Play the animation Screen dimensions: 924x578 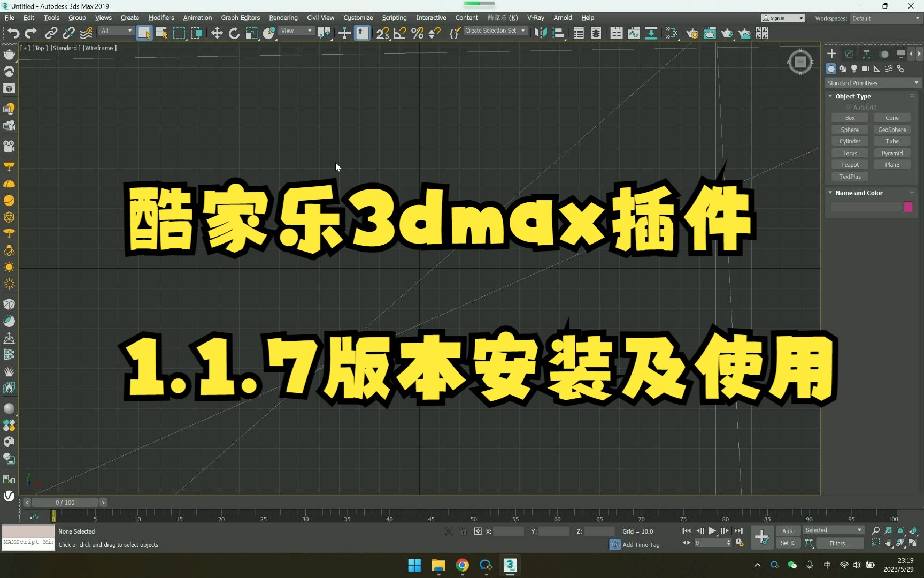[x=712, y=531]
